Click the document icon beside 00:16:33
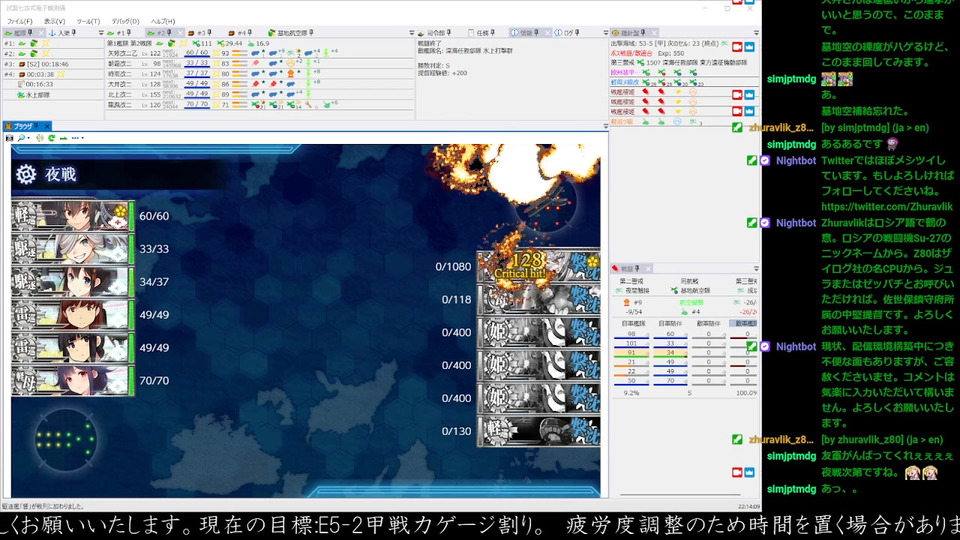 (21, 84)
